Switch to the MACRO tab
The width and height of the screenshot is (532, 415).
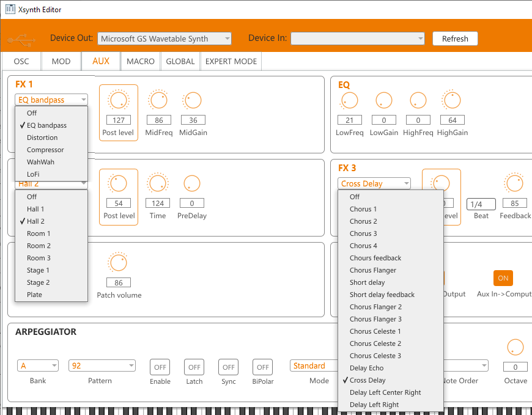(141, 61)
